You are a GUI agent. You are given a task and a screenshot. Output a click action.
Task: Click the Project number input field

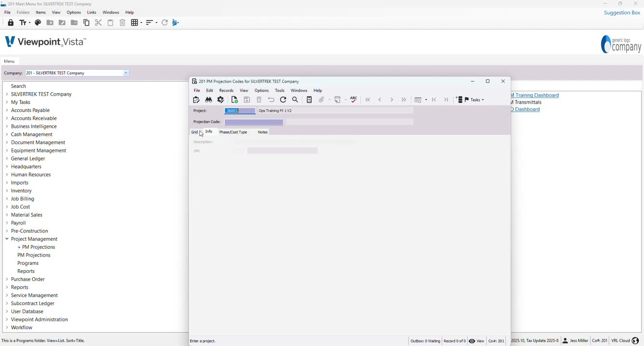[240, 111]
